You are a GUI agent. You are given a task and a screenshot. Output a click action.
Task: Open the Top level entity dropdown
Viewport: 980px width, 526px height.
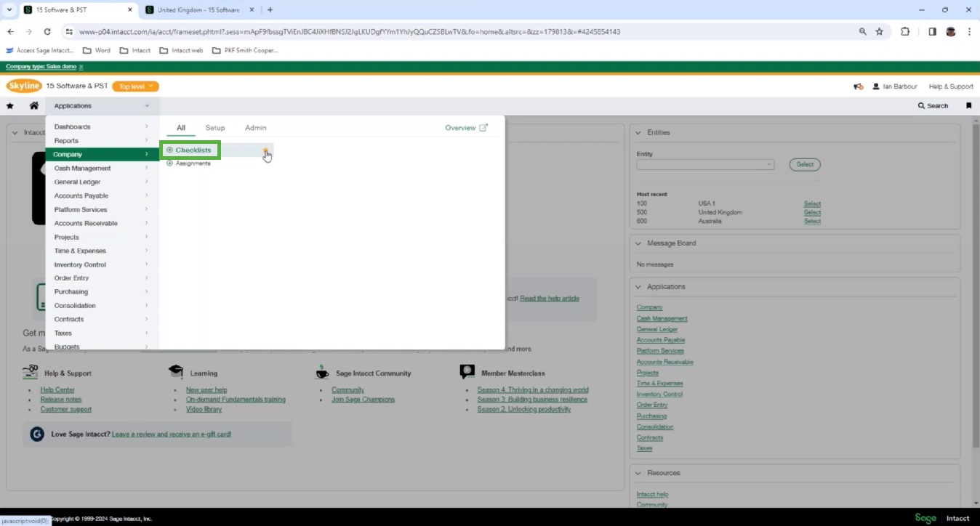tap(135, 86)
